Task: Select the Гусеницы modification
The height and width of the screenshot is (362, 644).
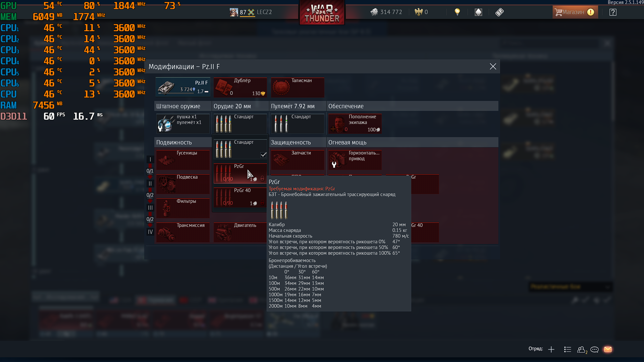Action: pyautogui.click(x=183, y=160)
